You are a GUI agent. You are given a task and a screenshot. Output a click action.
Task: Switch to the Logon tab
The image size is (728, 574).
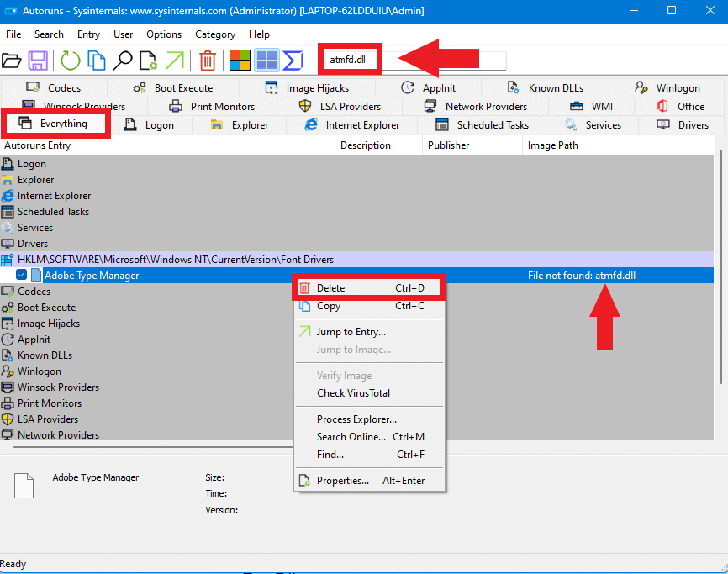click(x=149, y=125)
